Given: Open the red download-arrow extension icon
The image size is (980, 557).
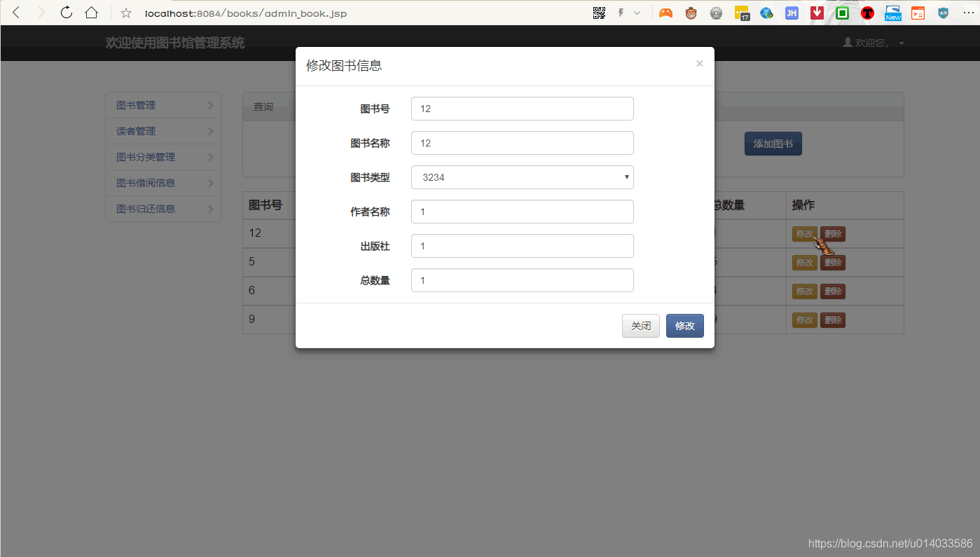Looking at the screenshot, I should [x=817, y=13].
